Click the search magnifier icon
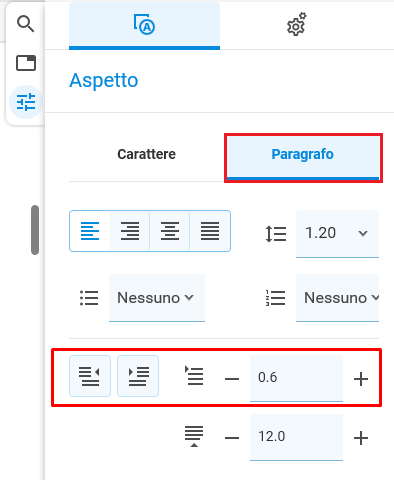394x480 pixels. point(26,24)
